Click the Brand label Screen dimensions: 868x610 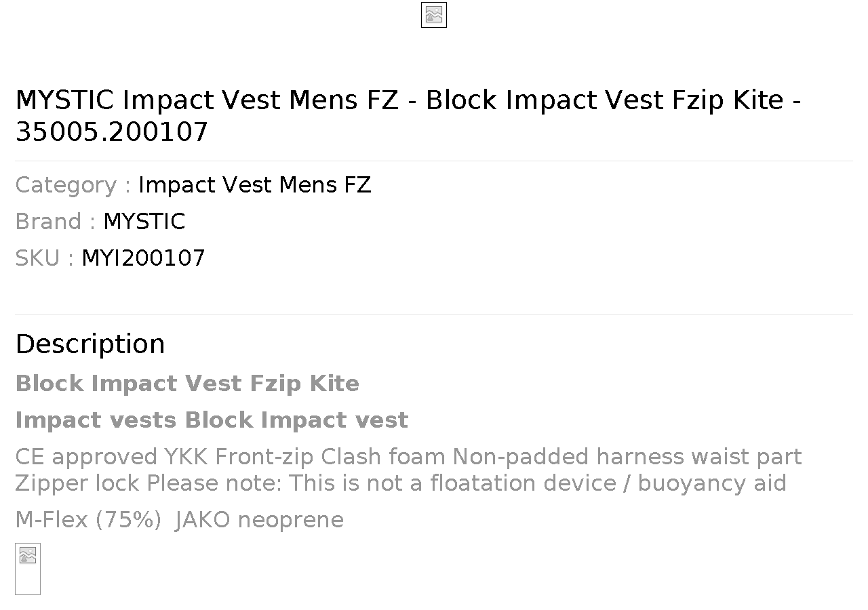56,222
